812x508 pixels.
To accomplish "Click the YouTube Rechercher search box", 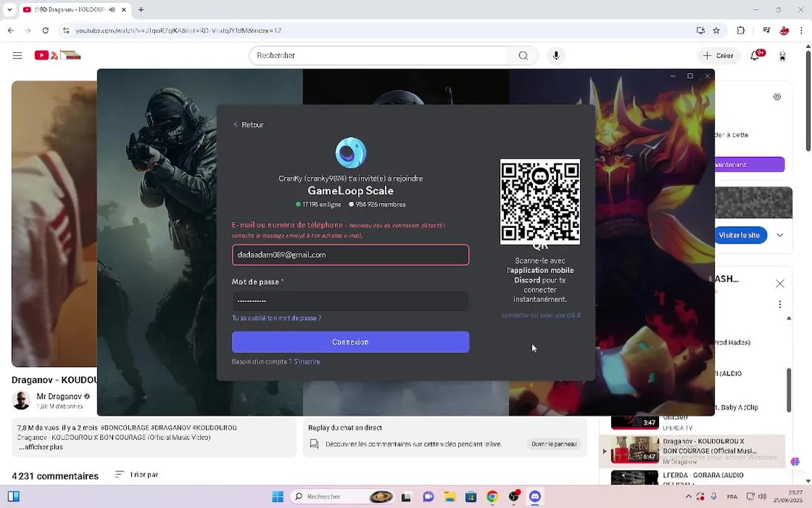I will pos(379,56).
